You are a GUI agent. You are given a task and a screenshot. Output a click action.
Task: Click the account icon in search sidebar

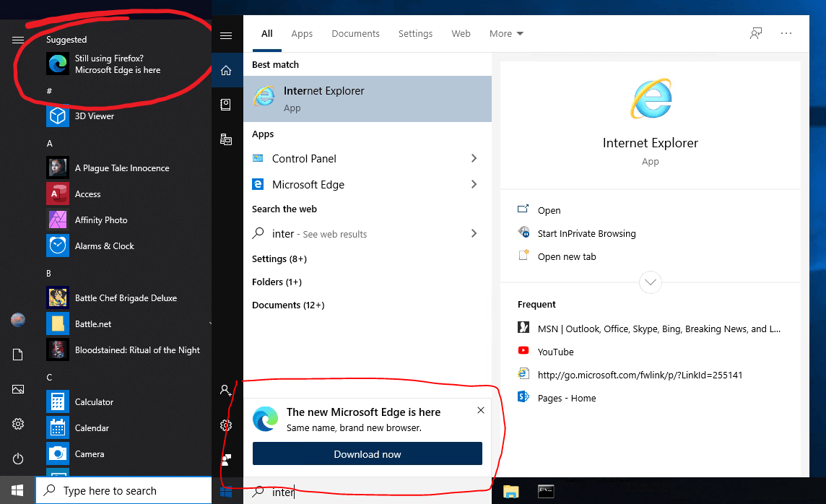click(226, 390)
